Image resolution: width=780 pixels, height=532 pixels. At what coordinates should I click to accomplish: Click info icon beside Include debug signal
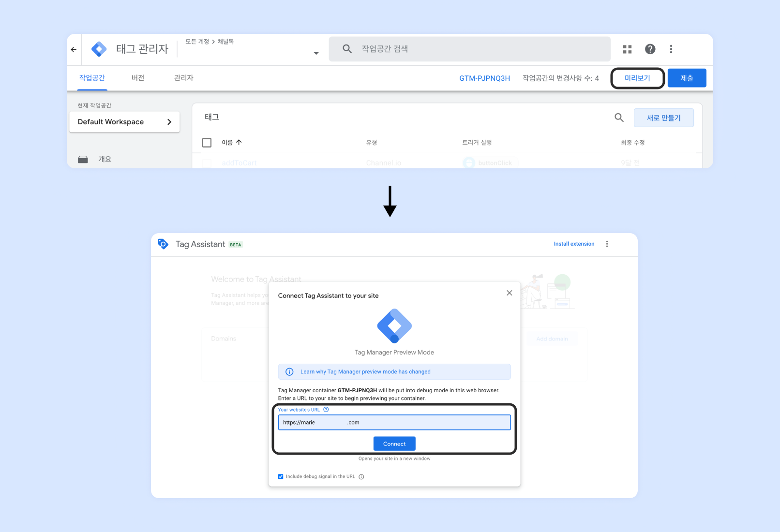pyautogui.click(x=361, y=477)
